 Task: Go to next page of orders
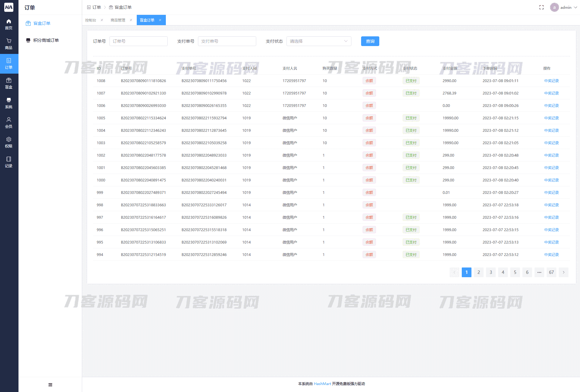[563, 272]
